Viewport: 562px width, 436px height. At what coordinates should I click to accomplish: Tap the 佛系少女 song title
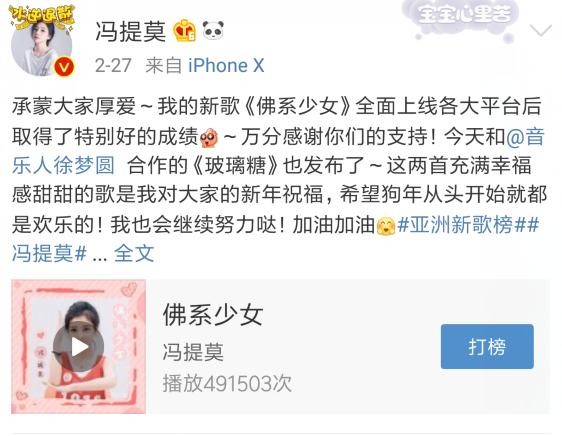click(x=213, y=315)
